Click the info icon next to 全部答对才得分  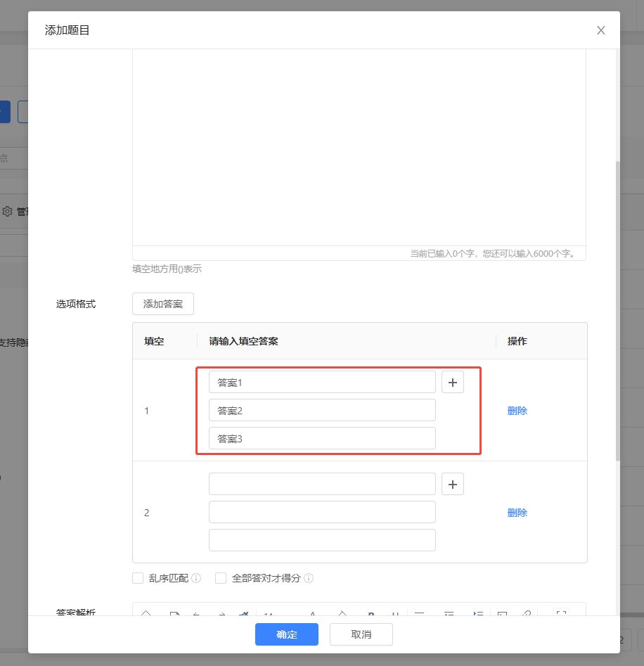point(308,578)
